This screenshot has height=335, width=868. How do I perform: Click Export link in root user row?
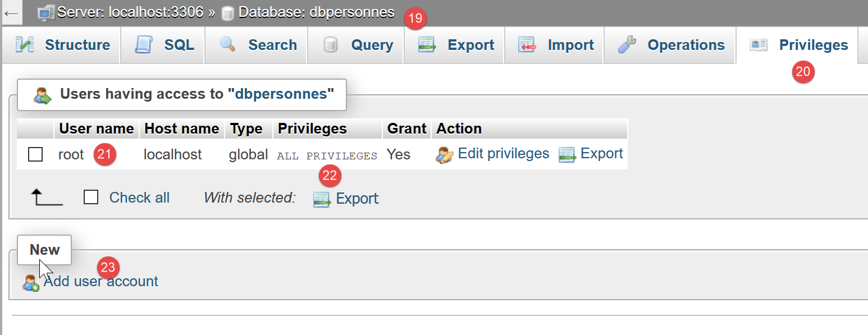click(601, 154)
